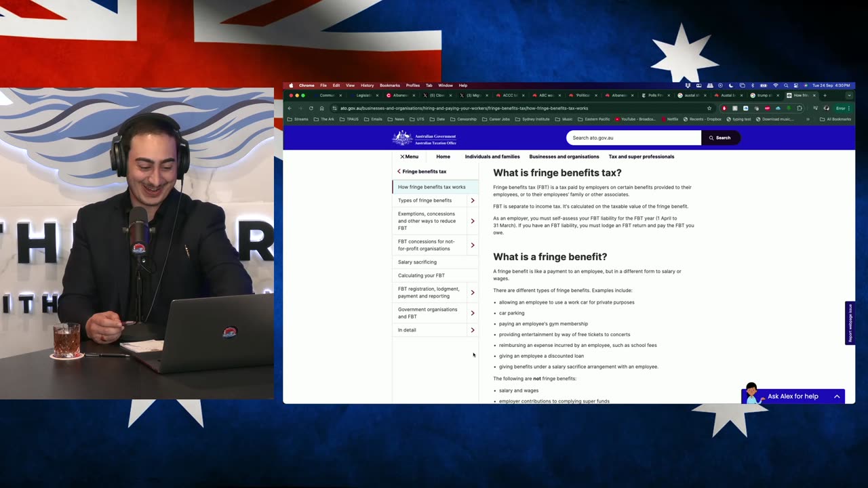The width and height of the screenshot is (868, 488).
Task: Show hidden bookmarks overflow chevron
Action: [808, 119]
